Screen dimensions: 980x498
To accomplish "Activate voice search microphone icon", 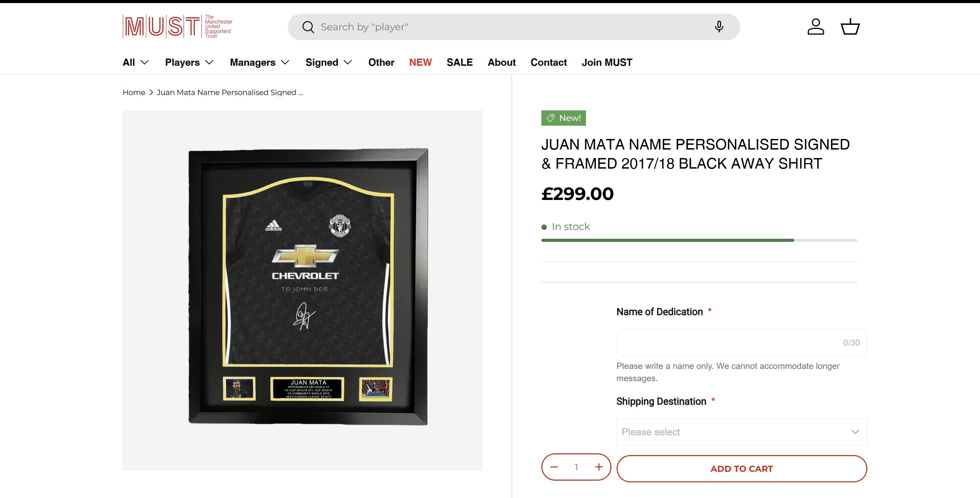I will [719, 27].
